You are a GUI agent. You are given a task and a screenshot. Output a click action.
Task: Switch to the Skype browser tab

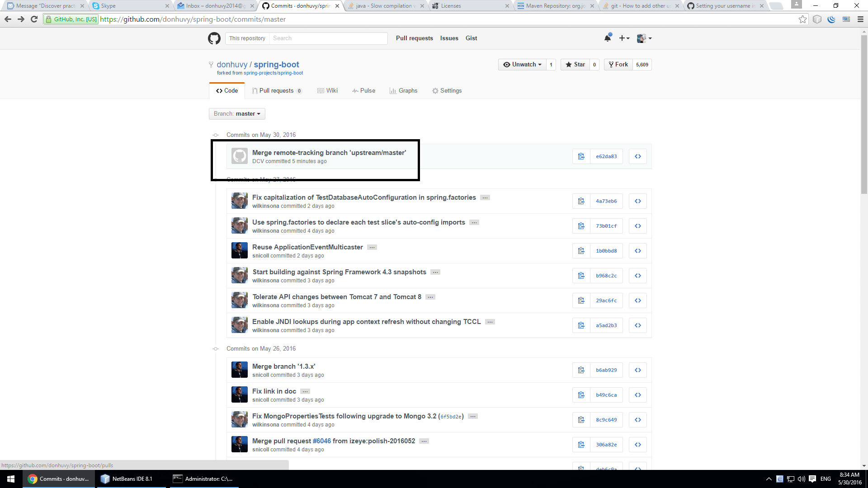coord(131,6)
